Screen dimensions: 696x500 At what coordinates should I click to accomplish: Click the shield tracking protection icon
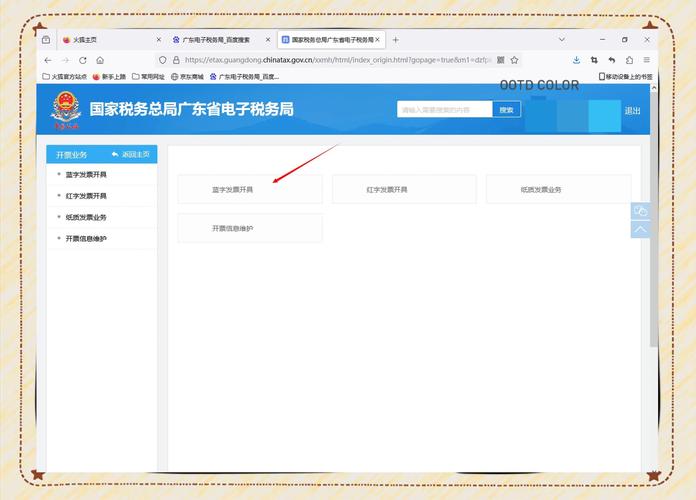click(162, 60)
